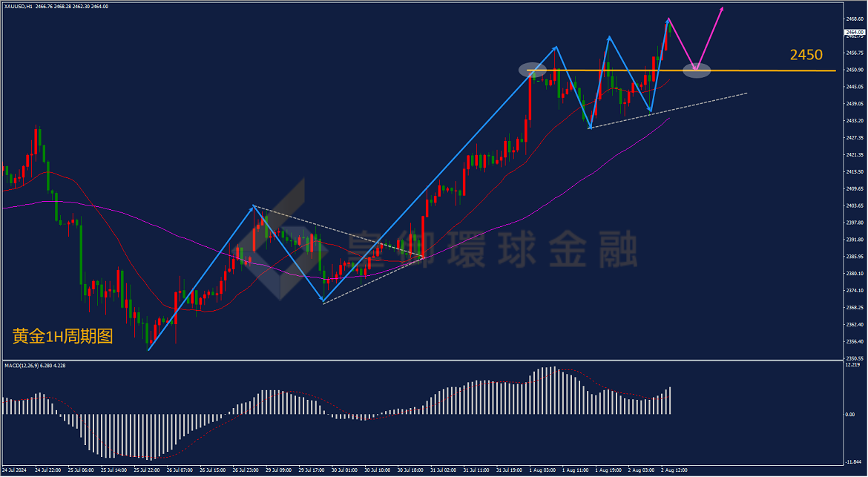Click the -11.844 MACD scale value
868x477 pixels.
[854, 461]
